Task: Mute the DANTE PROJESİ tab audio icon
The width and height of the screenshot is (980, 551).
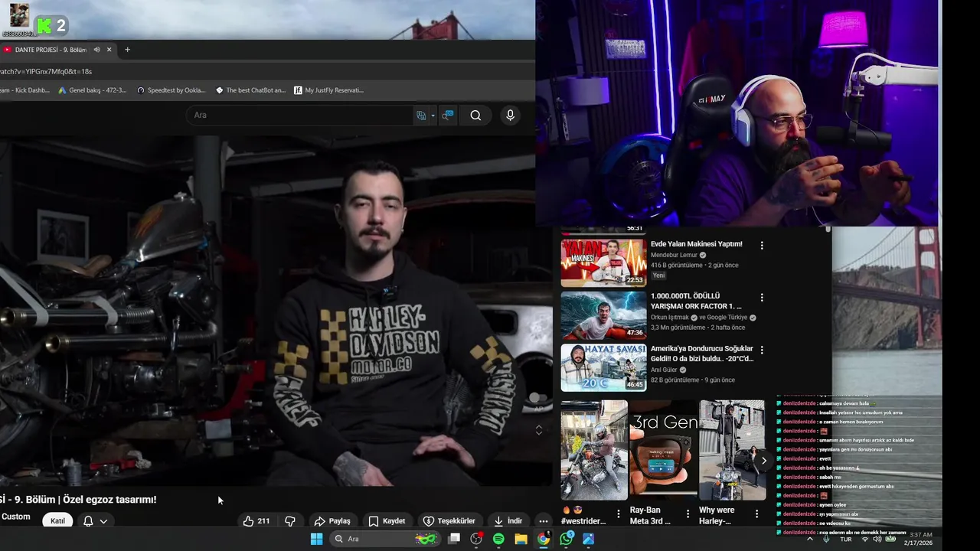Action: 96,50
